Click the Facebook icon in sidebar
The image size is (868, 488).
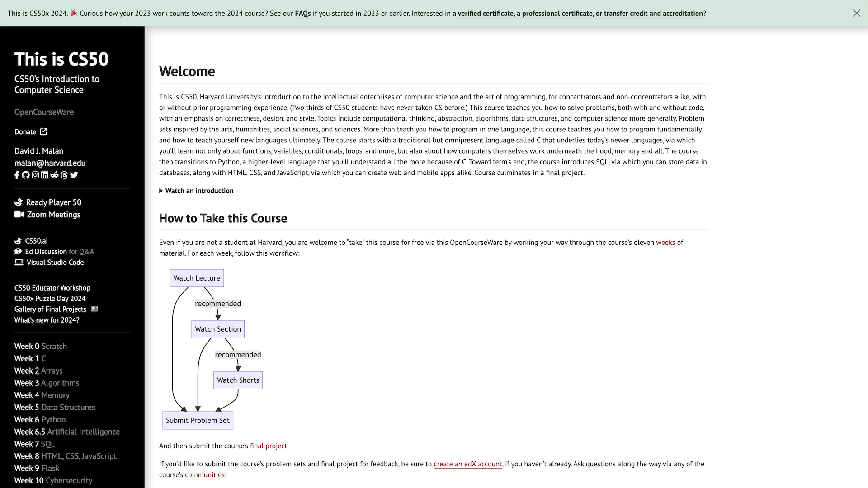point(16,174)
